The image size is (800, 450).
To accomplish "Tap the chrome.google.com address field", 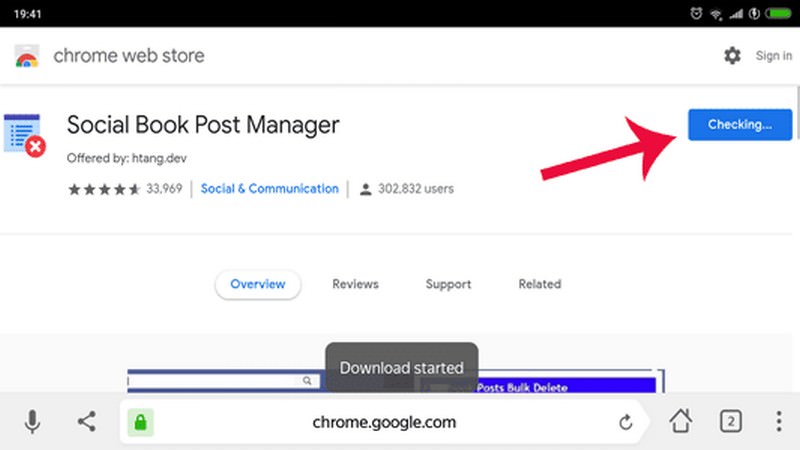I will point(384,422).
